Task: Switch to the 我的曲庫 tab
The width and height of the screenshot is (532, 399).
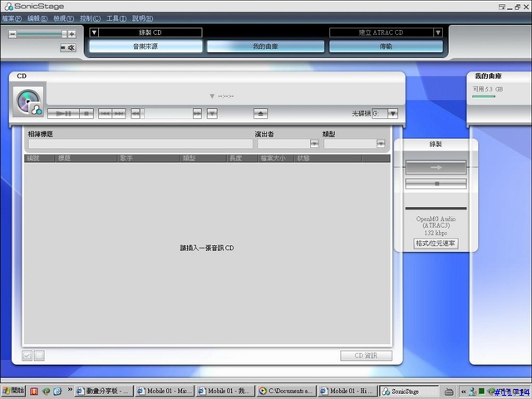Action: click(x=265, y=47)
